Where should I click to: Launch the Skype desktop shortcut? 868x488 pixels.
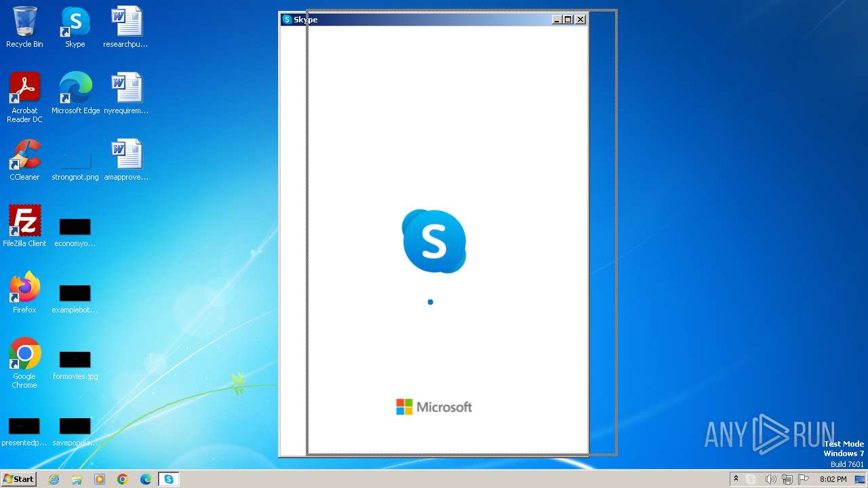75,27
